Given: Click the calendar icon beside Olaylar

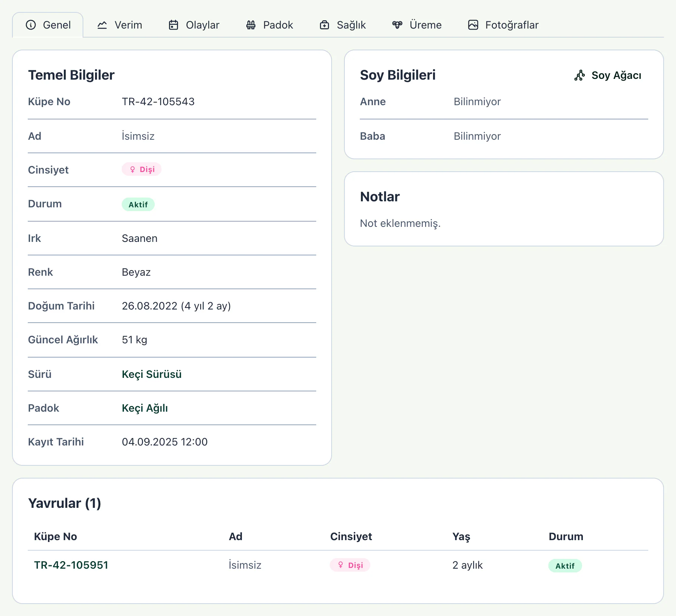Looking at the screenshot, I should 174,25.
